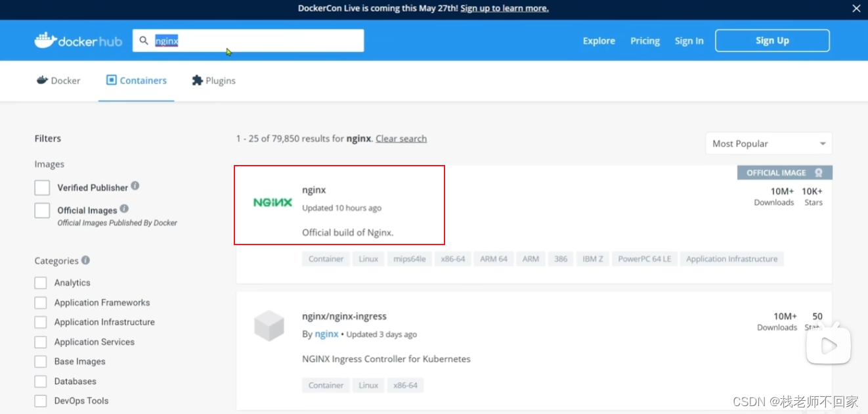Click the NGINX logo thumbnail
This screenshot has height=414, width=868.
[x=272, y=202]
